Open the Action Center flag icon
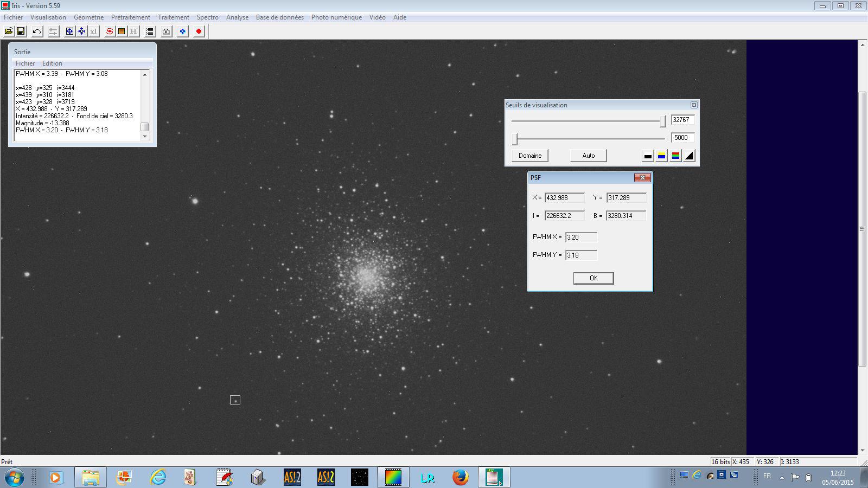The width and height of the screenshot is (868, 488). coord(795,478)
